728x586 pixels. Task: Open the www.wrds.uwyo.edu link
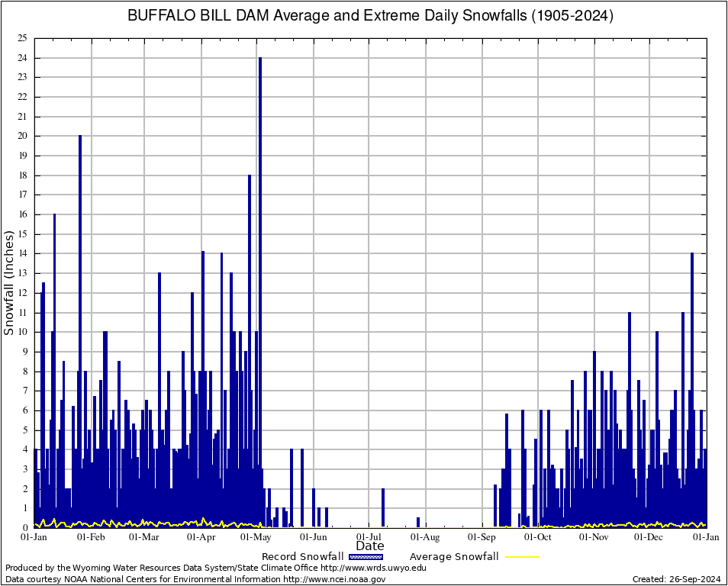[x=373, y=568]
